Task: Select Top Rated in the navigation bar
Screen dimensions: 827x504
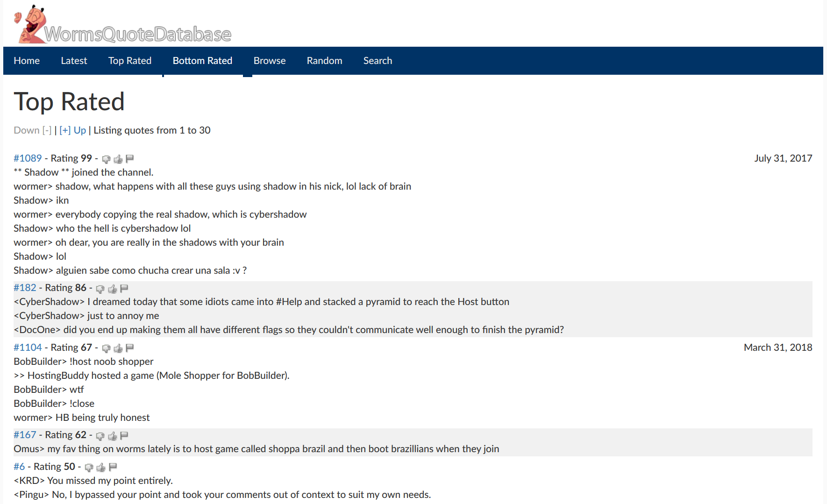Action: pyautogui.click(x=130, y=61)
